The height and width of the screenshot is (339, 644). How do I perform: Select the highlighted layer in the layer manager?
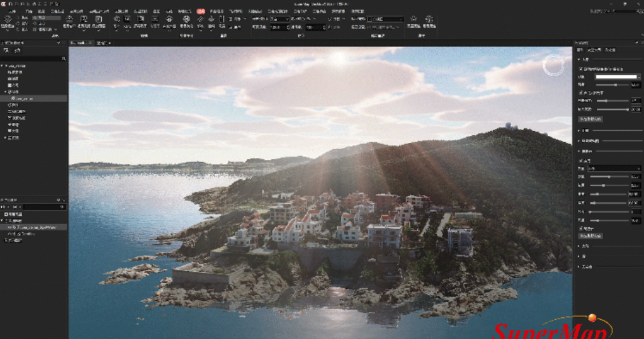tap(34, 227)
